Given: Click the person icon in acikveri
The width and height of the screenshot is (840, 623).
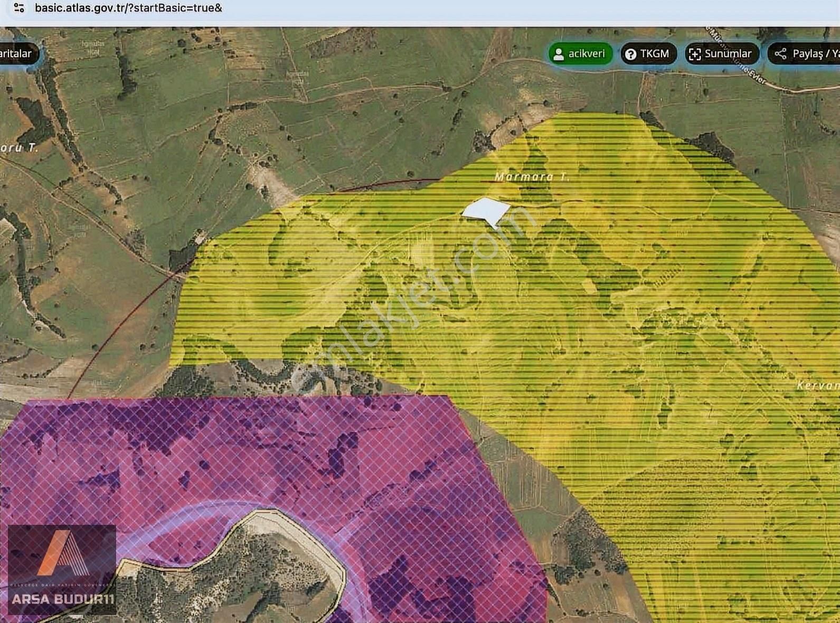Looking at the screenshot, I should coord(559,54).
